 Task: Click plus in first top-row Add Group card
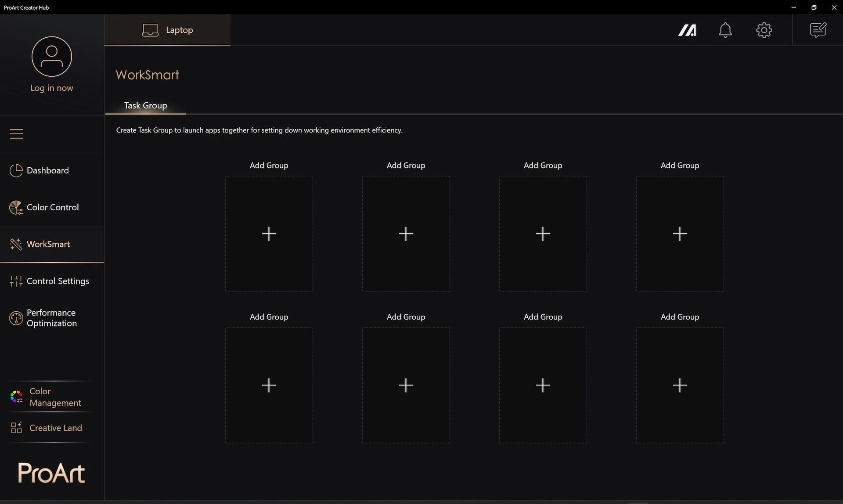tap(269, 234)
